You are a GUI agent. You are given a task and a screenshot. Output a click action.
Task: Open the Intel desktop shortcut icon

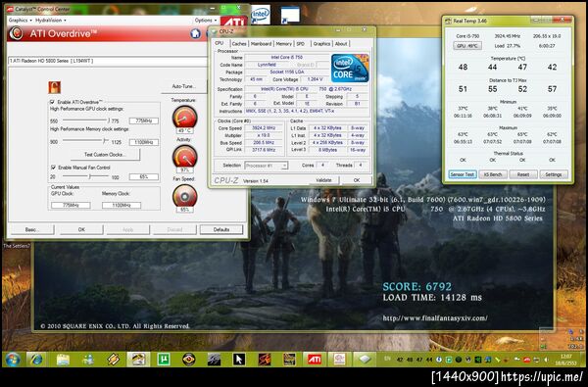pyautogui.click(x=260, y=15)
